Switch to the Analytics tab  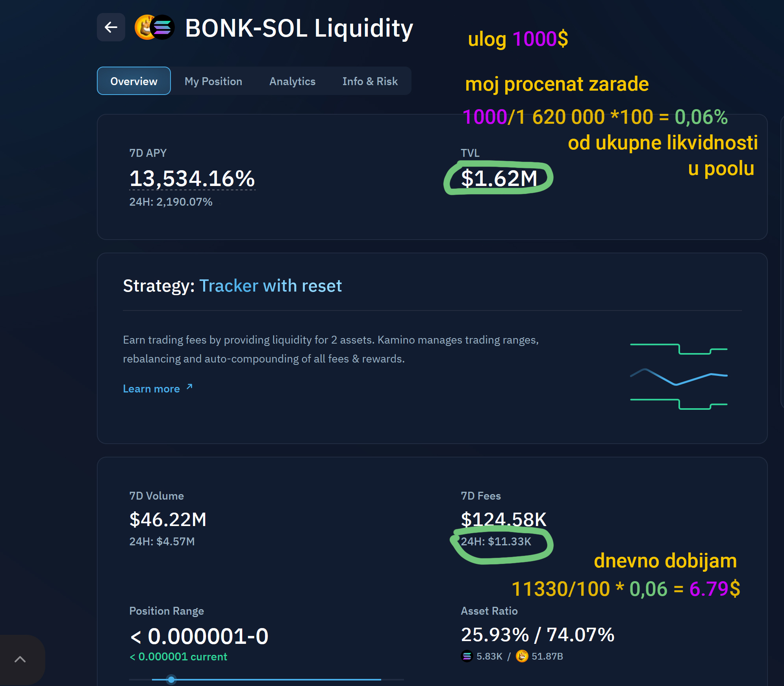(292, 81)
